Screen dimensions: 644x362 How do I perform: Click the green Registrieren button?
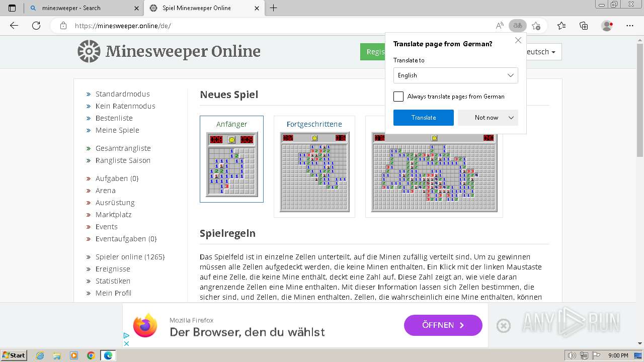coord(373,52)
